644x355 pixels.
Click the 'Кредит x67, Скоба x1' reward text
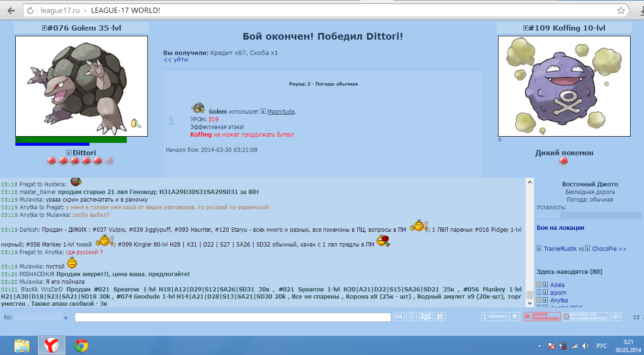pyautogui.click(x=244, y=53)
